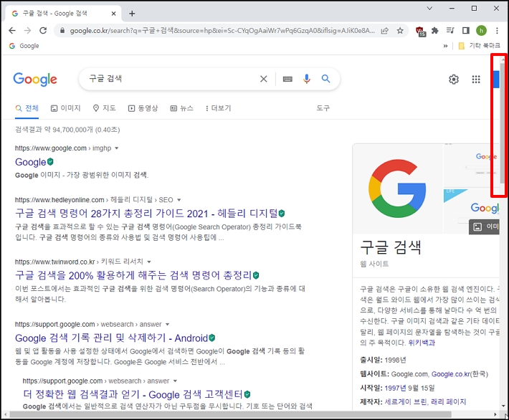This screenshot has width=509, height=420.
Task: Go back using the browser back arrow
Action: click(x=12, y=31)
